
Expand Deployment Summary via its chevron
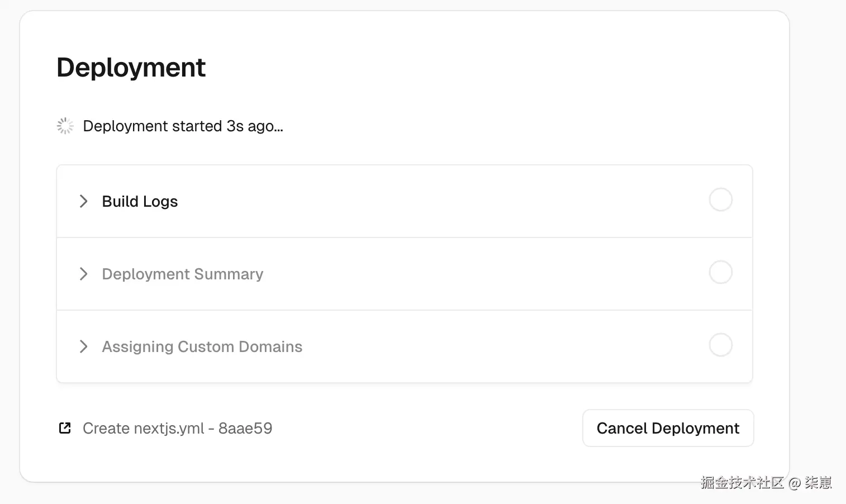tap(84, 274)
